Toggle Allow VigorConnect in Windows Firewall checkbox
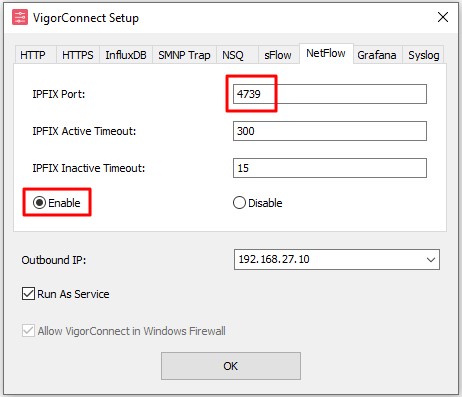Viewport: 462px width, 397px height. (124, 331)
